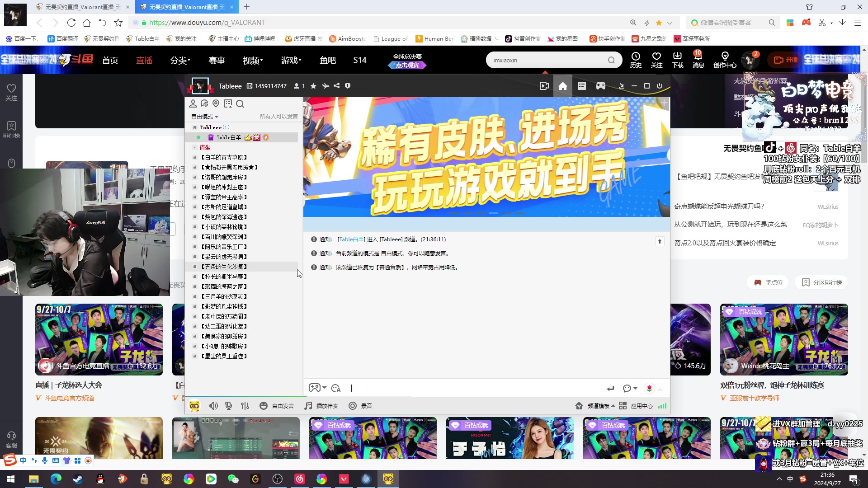This screenshot has height=488, width=868.
Task: Expand gift panel with small up arrow
Action: pyautogui.click(x=660, y=389)
